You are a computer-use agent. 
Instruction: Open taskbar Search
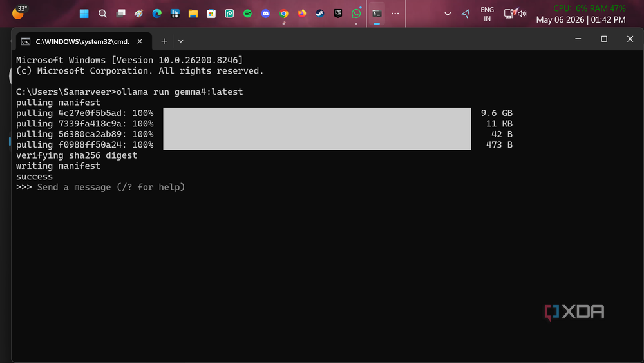[102, 14]
